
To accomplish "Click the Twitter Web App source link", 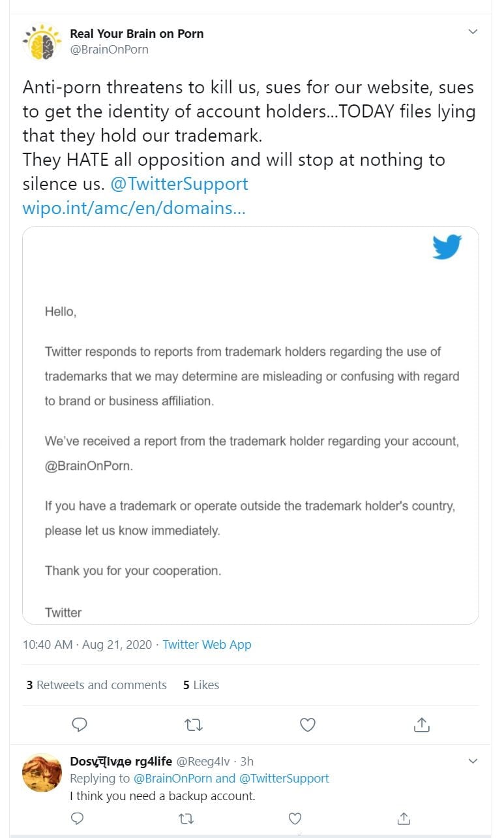I will 207,644.
